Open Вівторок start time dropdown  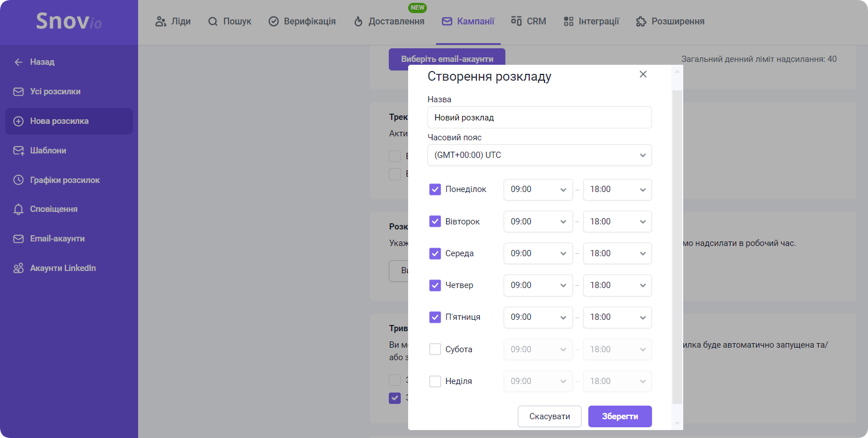pos(538,222)
